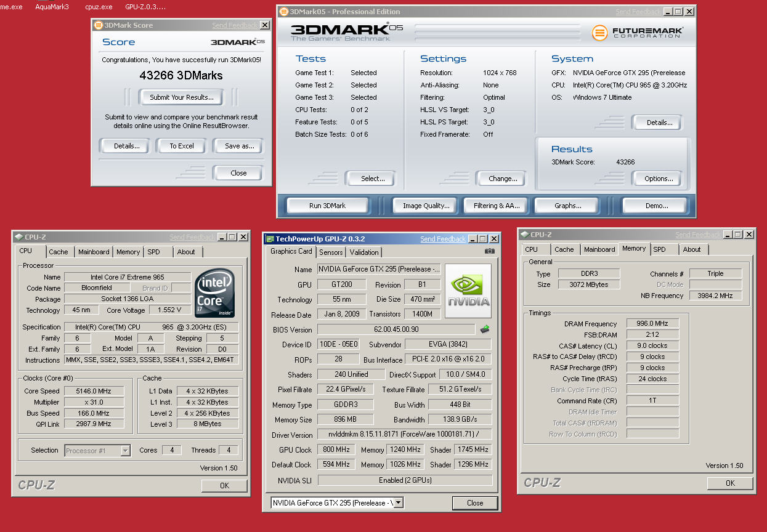Click the BIOS save chip icon in GPU-Z

click(x=485, y=329)
